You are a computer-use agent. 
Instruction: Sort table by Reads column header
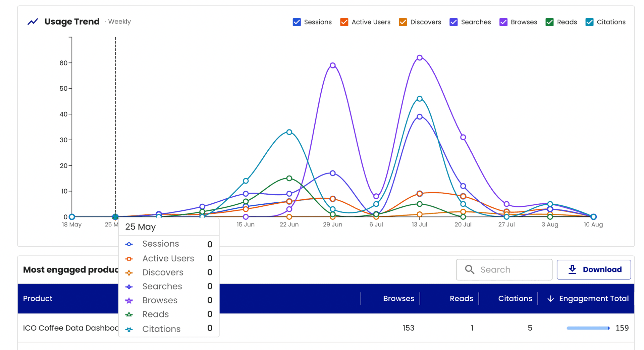click(x=461, y=299)
